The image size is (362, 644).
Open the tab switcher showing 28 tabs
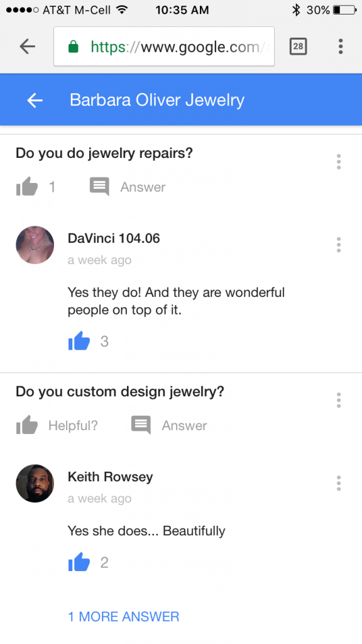tap(298, 47)
